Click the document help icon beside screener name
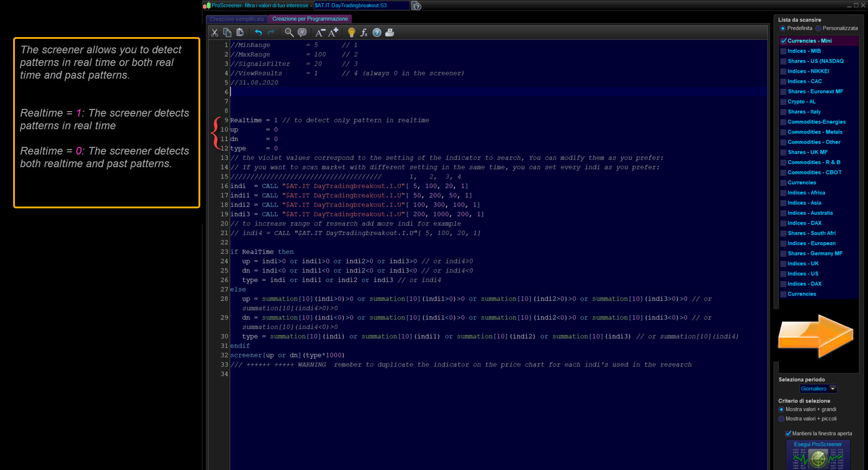Screen dimensions: 868x470 pos(416,5)
